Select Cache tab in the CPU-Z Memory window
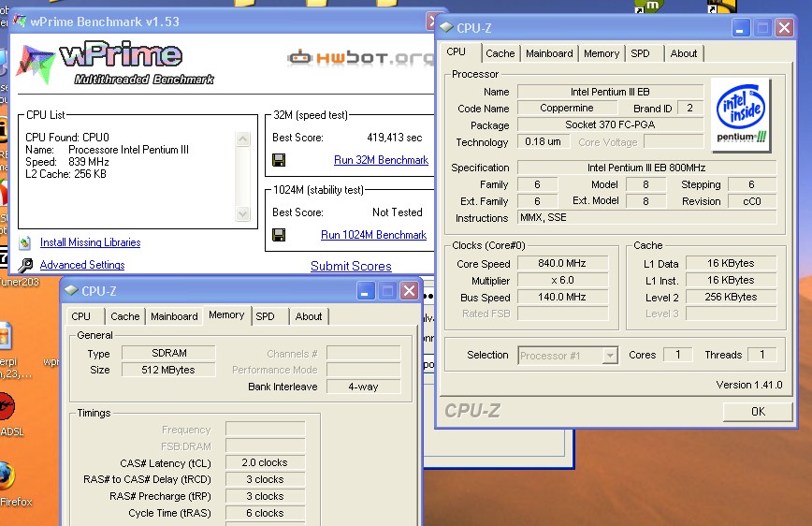The image size is (812, 526). [125, 316]
